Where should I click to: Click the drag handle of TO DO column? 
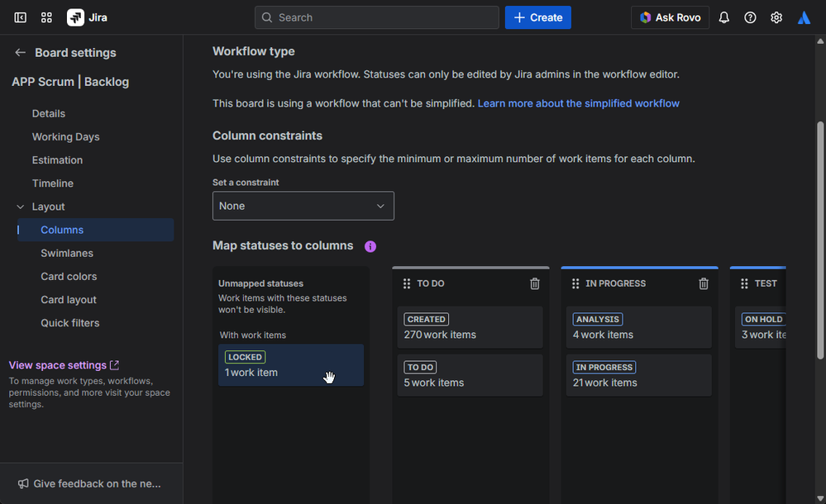point(407,284)
